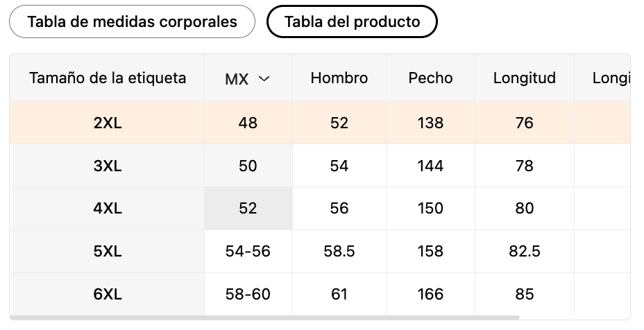Click the Hombro column header
Image resolution: width=644 pixels, height=330 pixels.
[339, 78]
